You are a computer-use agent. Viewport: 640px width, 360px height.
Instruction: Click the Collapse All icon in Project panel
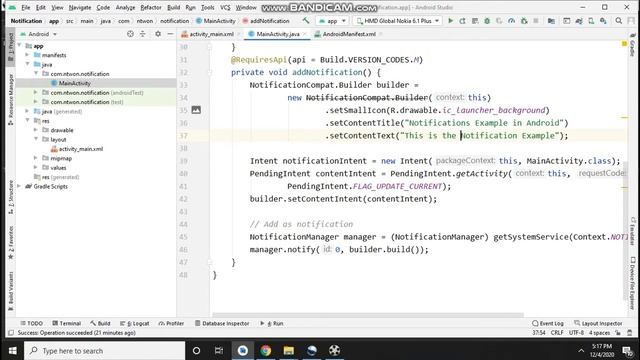coord(142,34)
